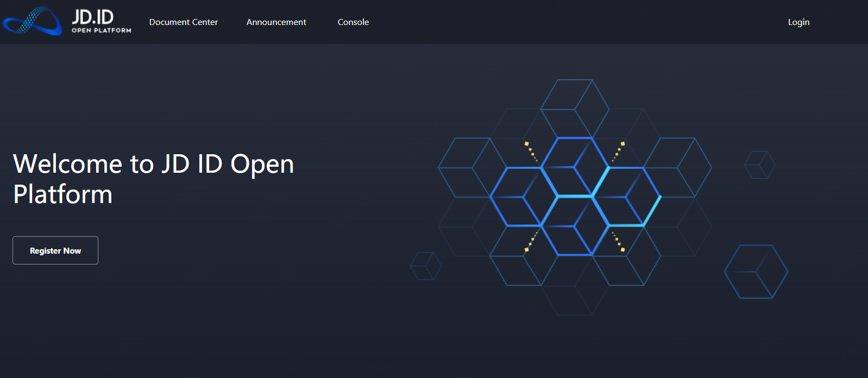Click the JD.ID Open Platform logo
Image resolution: width=868 pixels, height=378 pixels.
pos(67,21)
